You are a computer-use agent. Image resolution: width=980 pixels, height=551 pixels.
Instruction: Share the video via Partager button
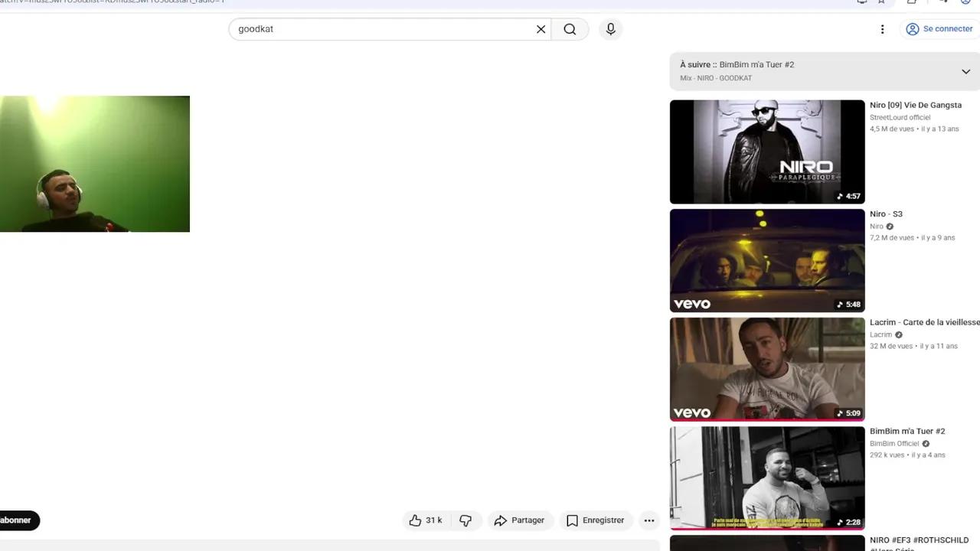pyautogui.click(x=519, y=520)
